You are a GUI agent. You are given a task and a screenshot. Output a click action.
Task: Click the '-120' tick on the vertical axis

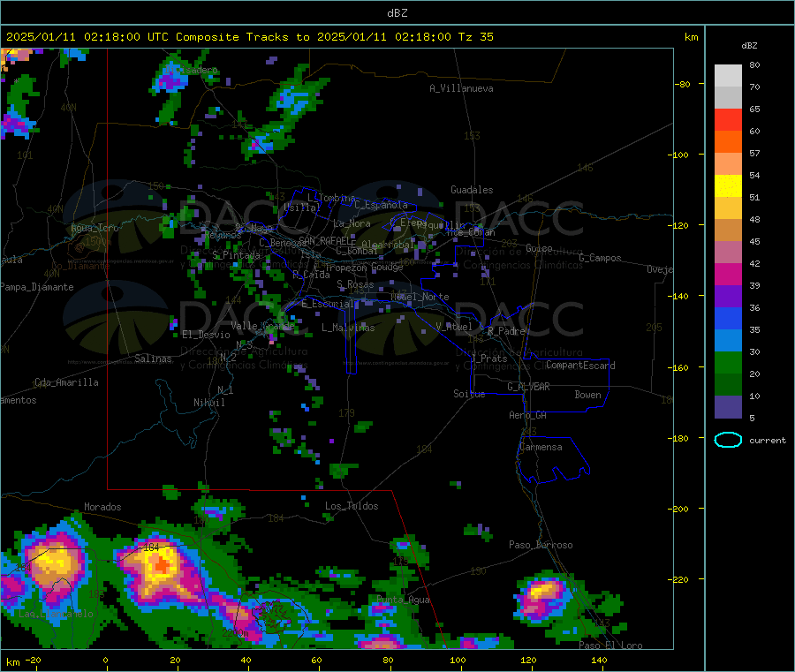(680, 225)
